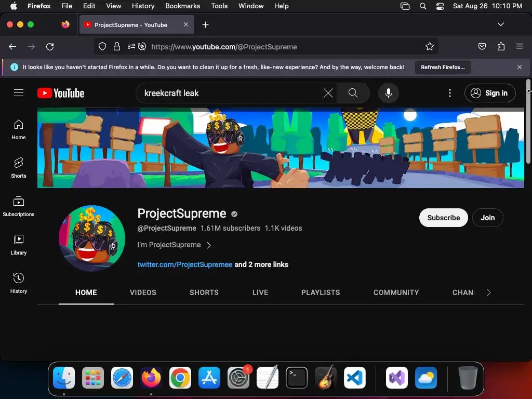Open the YouTube guide hamburger menu
Screen dimensions: 532x399
coord(19,93)
